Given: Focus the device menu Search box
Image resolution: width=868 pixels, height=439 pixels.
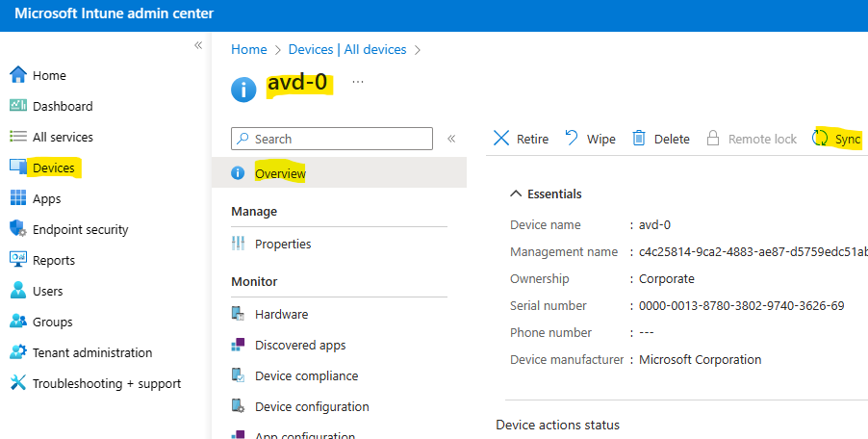Looking at the screenshot, I should 332,139.
